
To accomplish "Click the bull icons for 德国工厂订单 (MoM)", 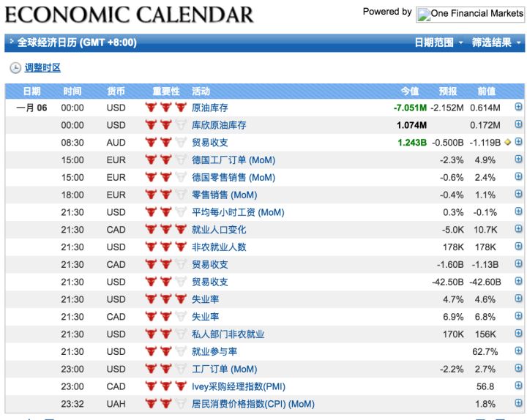I will [x=165, y=160].
